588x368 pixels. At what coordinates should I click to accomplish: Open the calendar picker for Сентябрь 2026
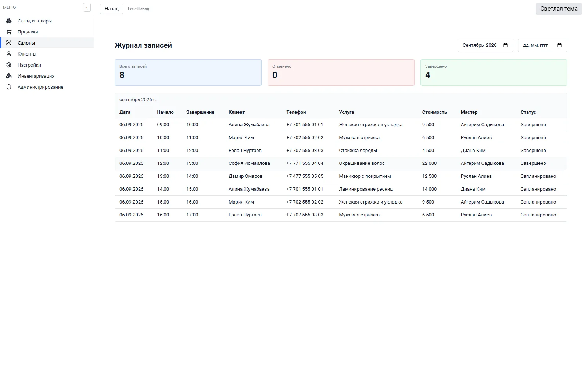(x=506, y=45)
